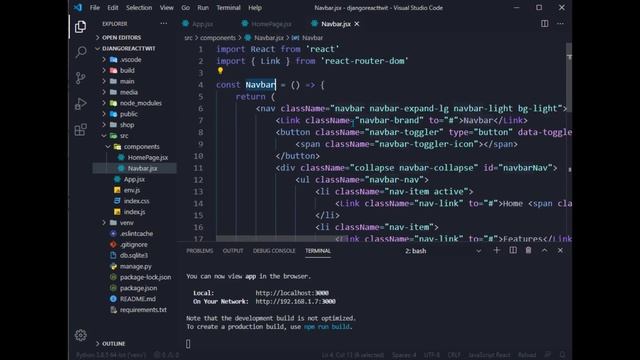Screen dimensions: 640x360
Task: Split the editor to the right
Action: pos(544,24)
